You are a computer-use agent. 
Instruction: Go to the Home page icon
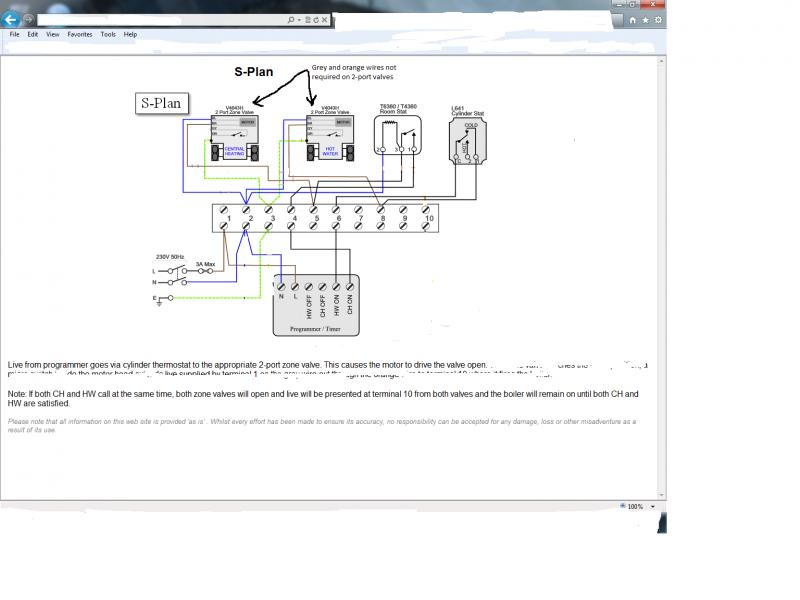point(634,19)
